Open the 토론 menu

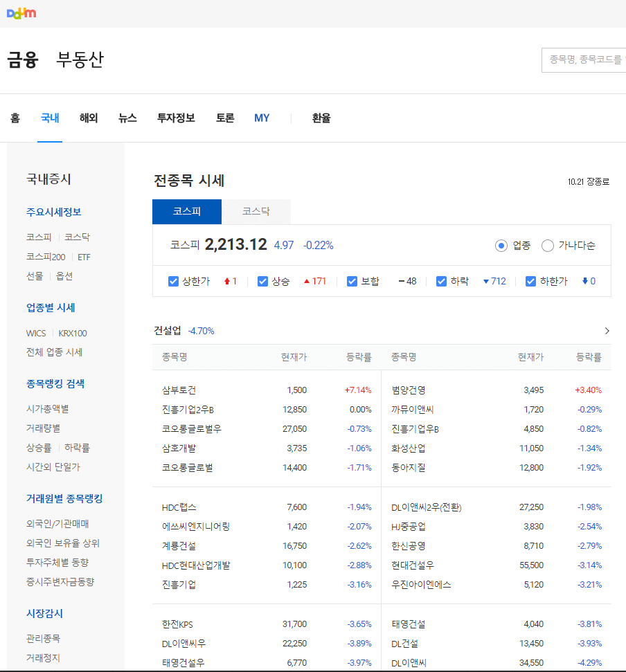224,118
